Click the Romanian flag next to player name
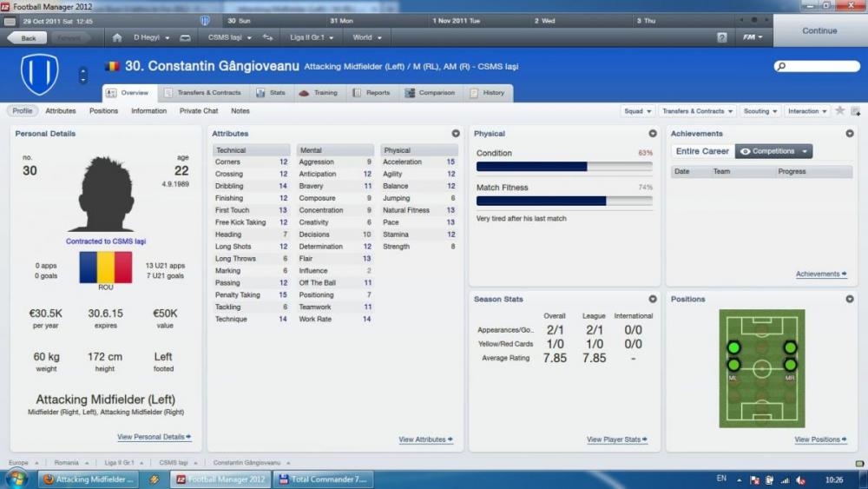868x489 pixels. tap(112, 67)
